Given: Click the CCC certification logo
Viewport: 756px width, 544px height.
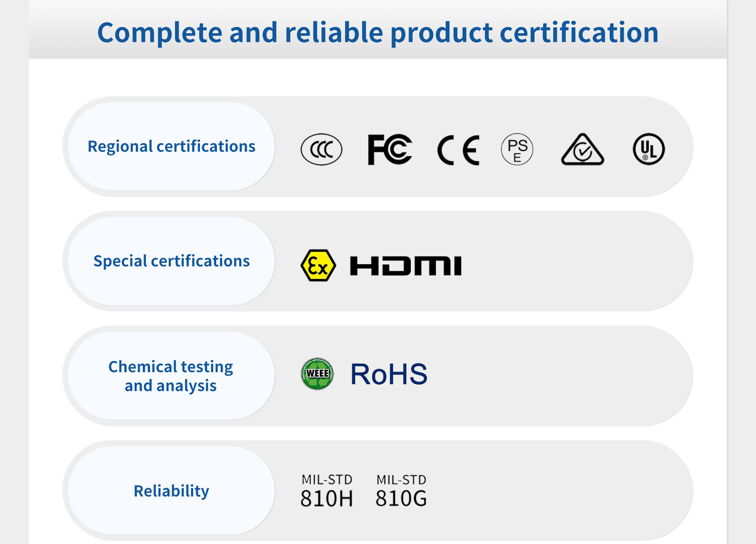Looking at the screenshot, I should (321, 149).
